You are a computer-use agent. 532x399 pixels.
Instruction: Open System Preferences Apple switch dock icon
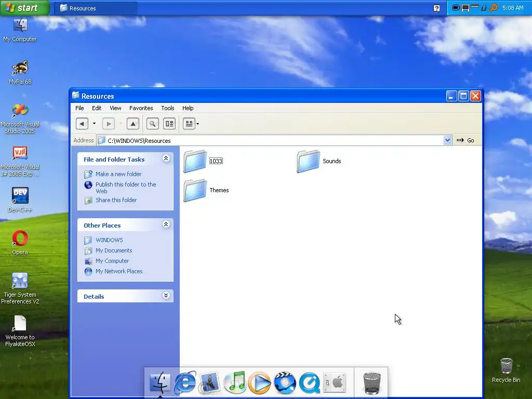click(x=335, y=383)
